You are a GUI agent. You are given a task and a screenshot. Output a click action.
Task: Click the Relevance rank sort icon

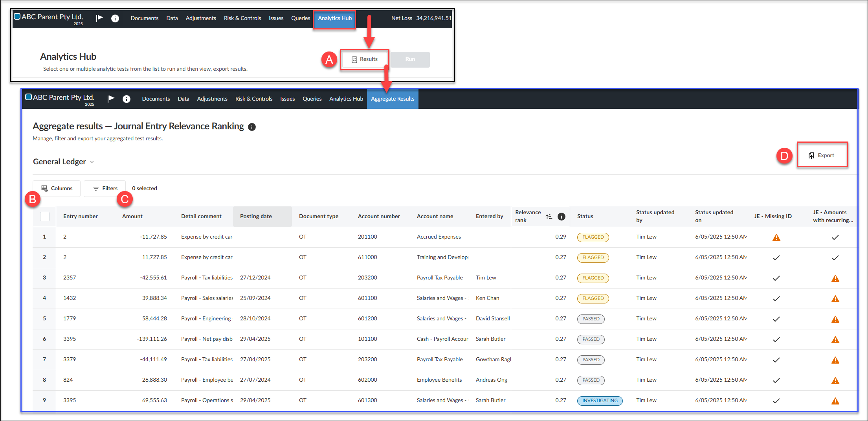[x=549, y=217]
